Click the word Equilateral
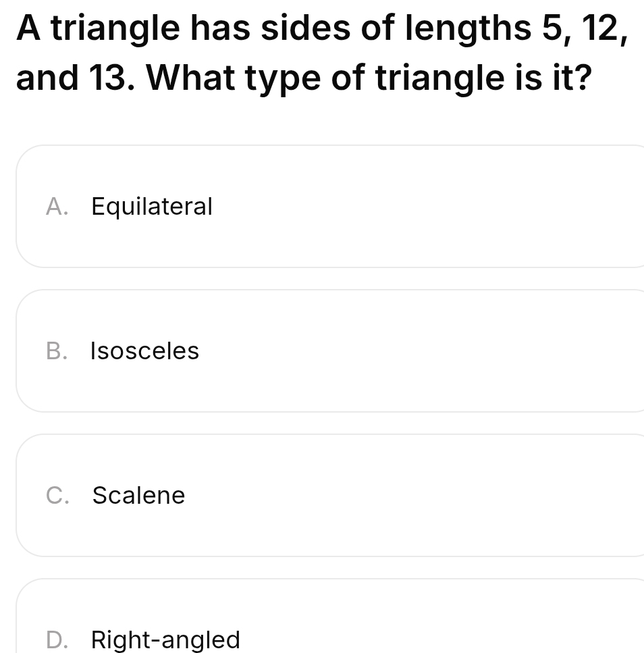The height and width of the screenshot is (653, 644). pos(152,207)
